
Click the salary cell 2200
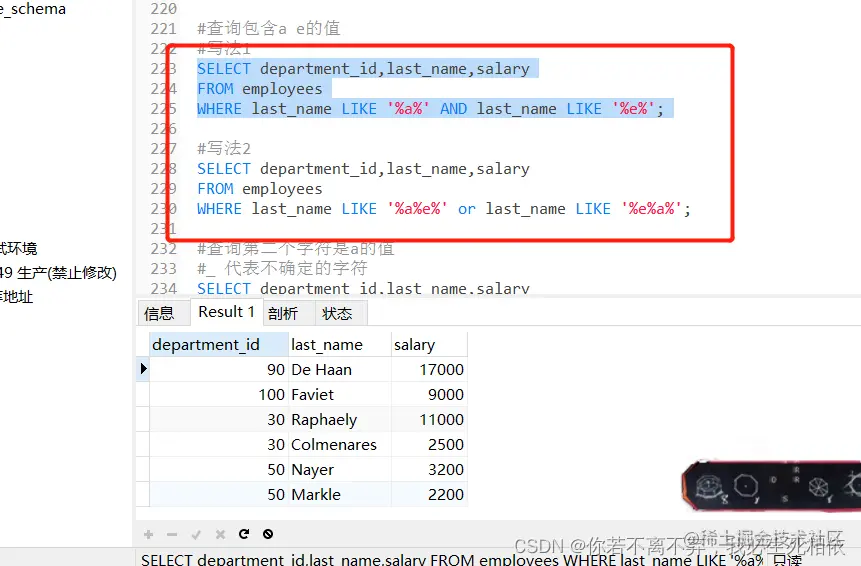pos(429,495)
